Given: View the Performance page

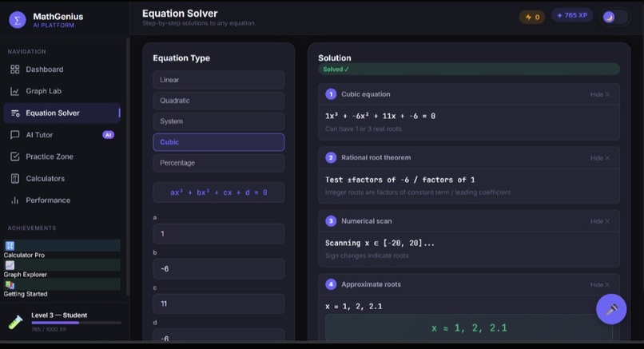Looking at the screenshot, I should 62,200.
